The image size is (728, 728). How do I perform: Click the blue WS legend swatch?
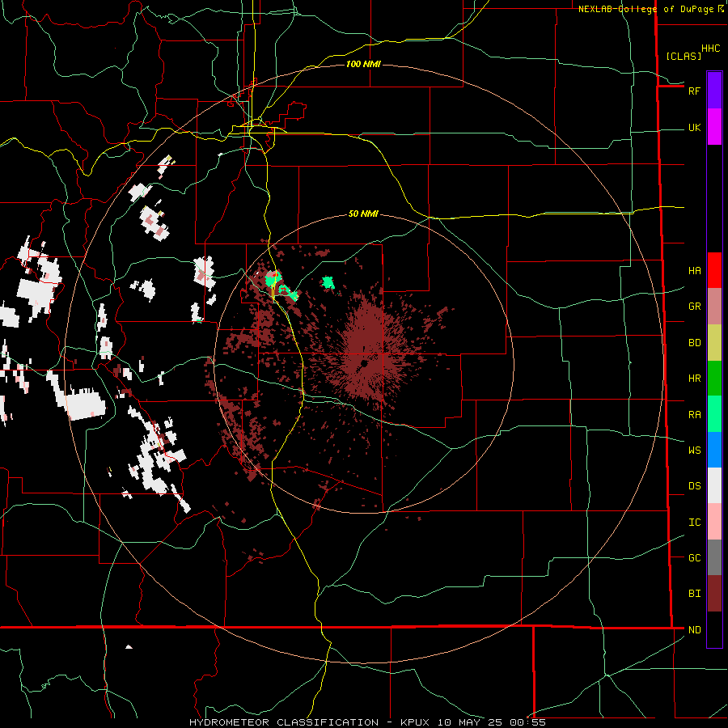pyautogui.click(x=714, y=450)
